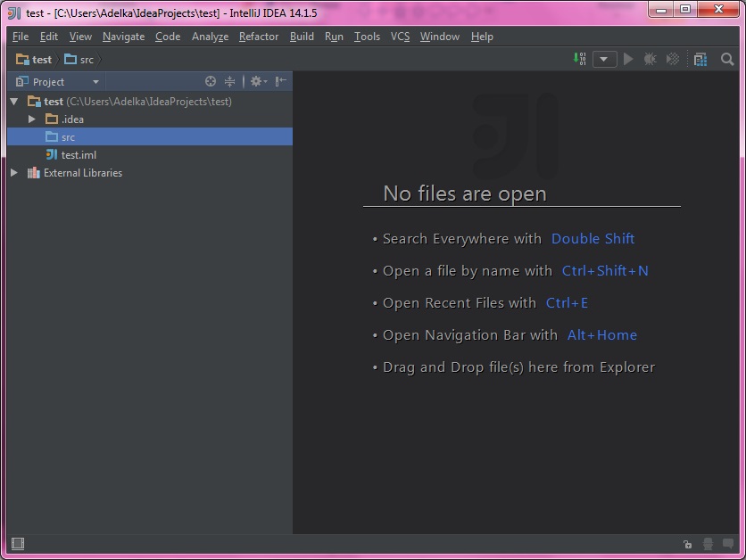Hide the Project tool window
Viewport: 746px width, 560px height.
pos(281,81)
